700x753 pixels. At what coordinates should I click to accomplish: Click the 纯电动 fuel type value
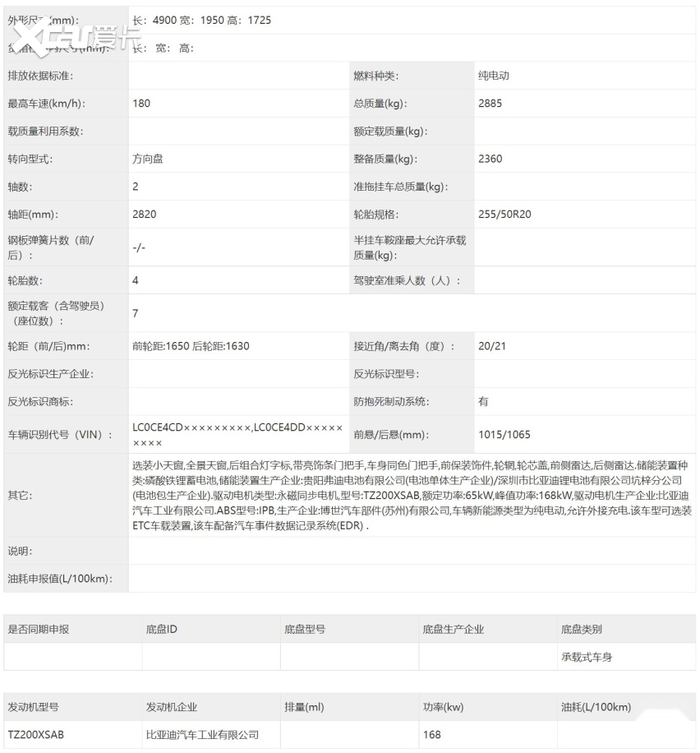(x=494, y=76)
